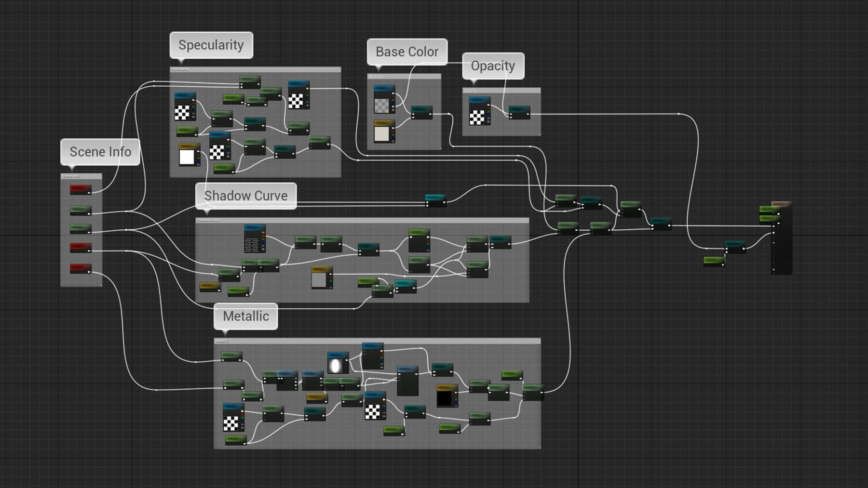This screenshot has width=868, height=488.
Task: Select the checker texture beside Specularity's white constant
Action: (x=220, y=146)
